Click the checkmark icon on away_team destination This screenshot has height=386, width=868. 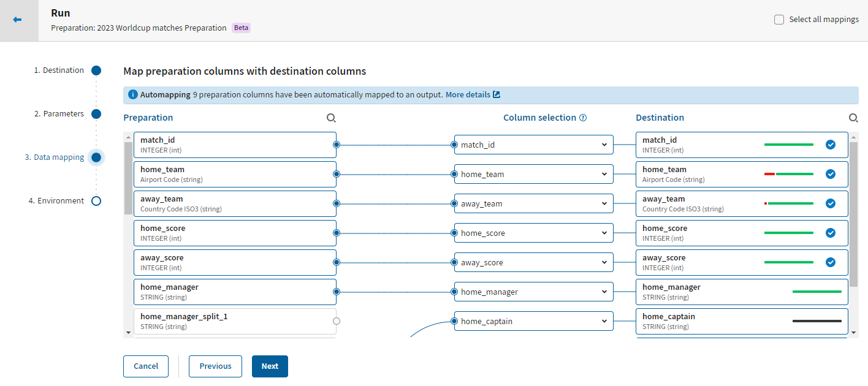click(x=831, y=203)
